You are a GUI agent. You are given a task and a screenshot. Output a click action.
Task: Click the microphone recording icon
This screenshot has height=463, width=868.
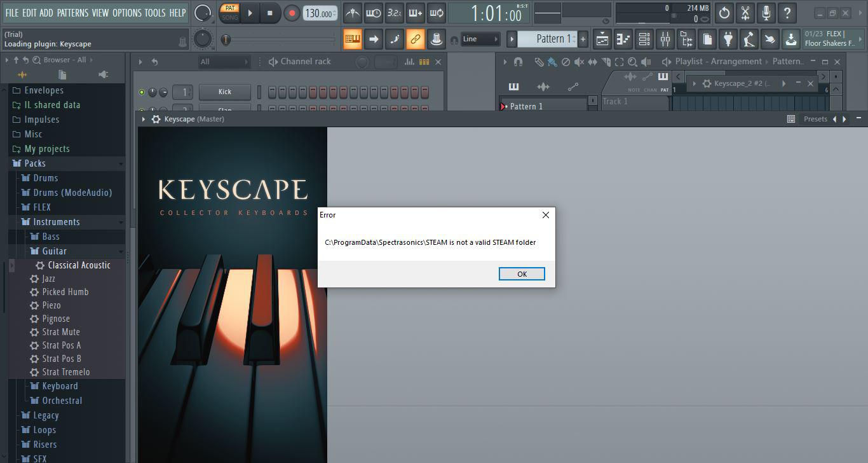[x=766, y=13]
